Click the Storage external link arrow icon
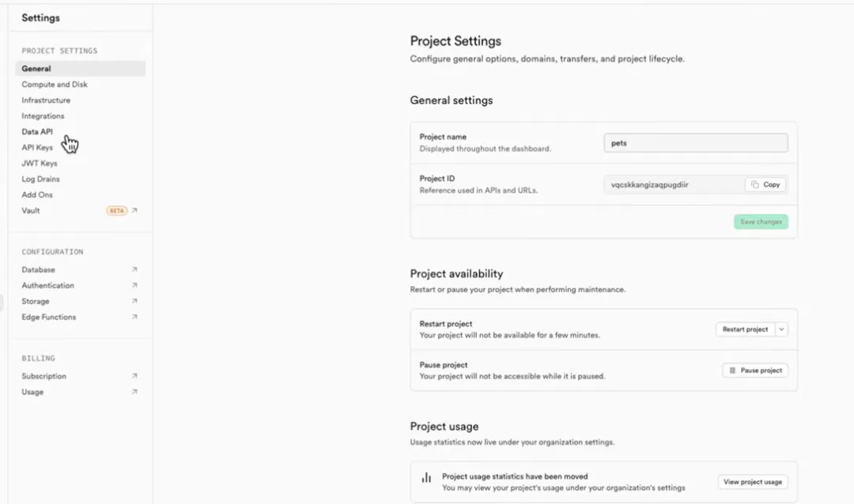 (x=134, y=302)
